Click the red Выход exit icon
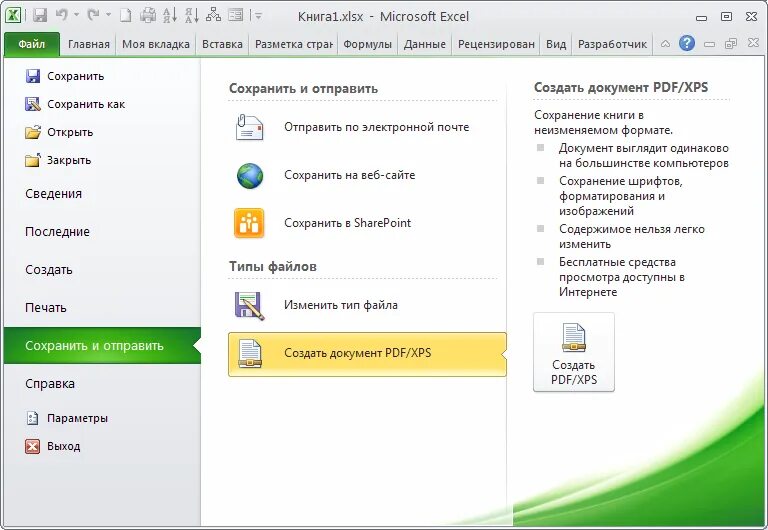 32,446
